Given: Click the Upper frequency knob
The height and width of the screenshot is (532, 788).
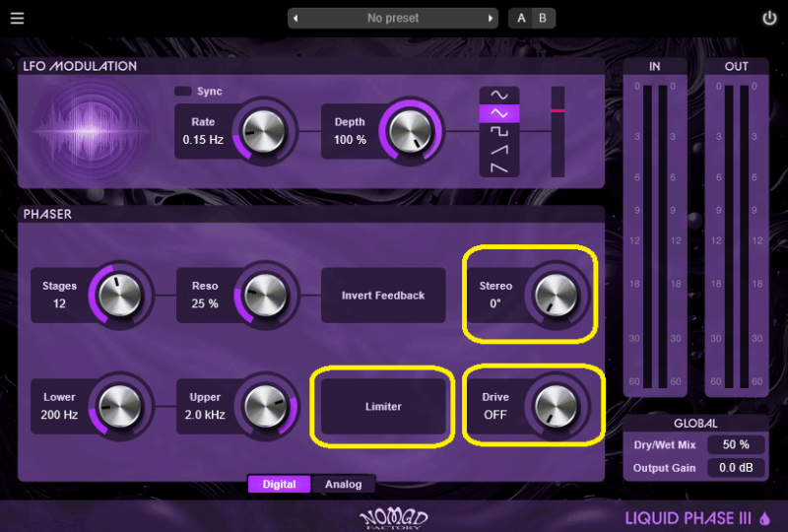Looking at the screenshot, I should pyautogui.click(x=265, y=406).
